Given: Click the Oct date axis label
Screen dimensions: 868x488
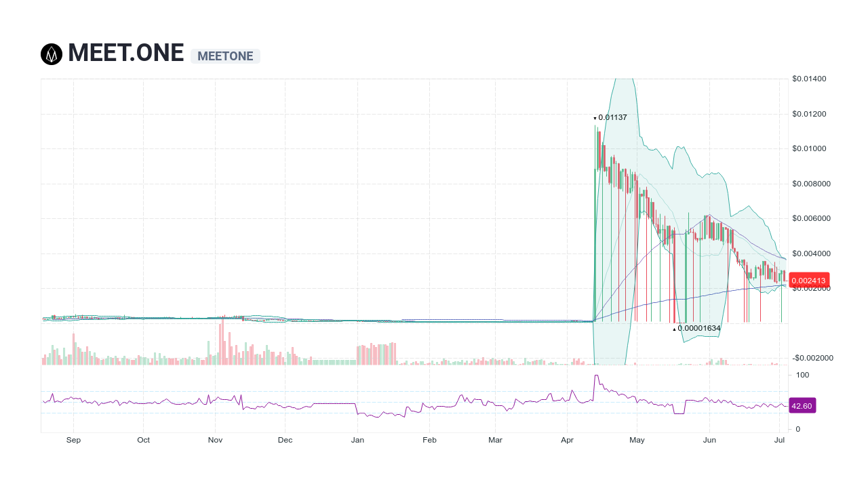Looking at the screenshot, I should (143, 440).
